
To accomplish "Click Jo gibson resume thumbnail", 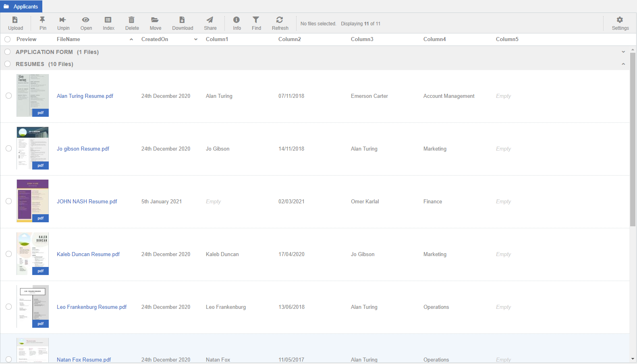I will point(33,148).
